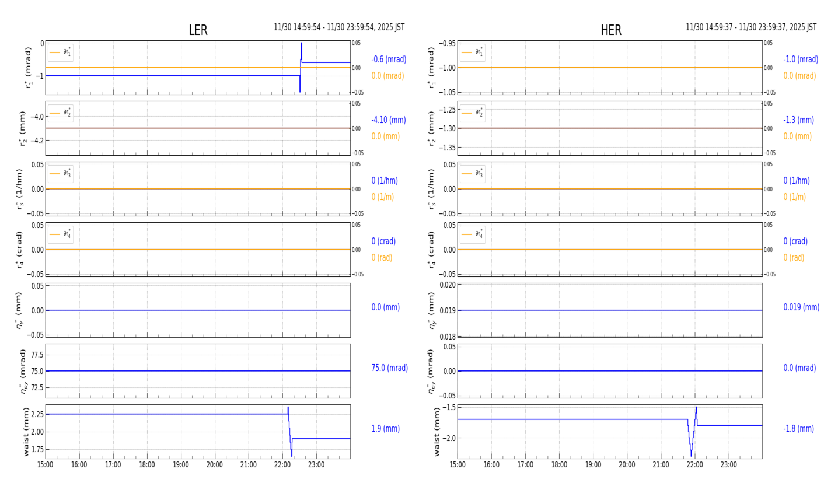Click the ∂r1* legend in LER r1 plot
Viewport: 824px width, 504px height.
point(61,52)
